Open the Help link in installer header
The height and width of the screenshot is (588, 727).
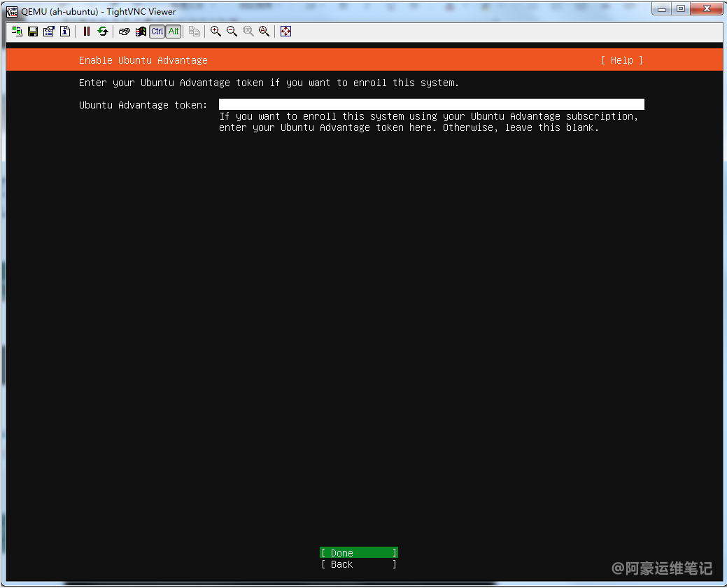[x=621, y=60]
